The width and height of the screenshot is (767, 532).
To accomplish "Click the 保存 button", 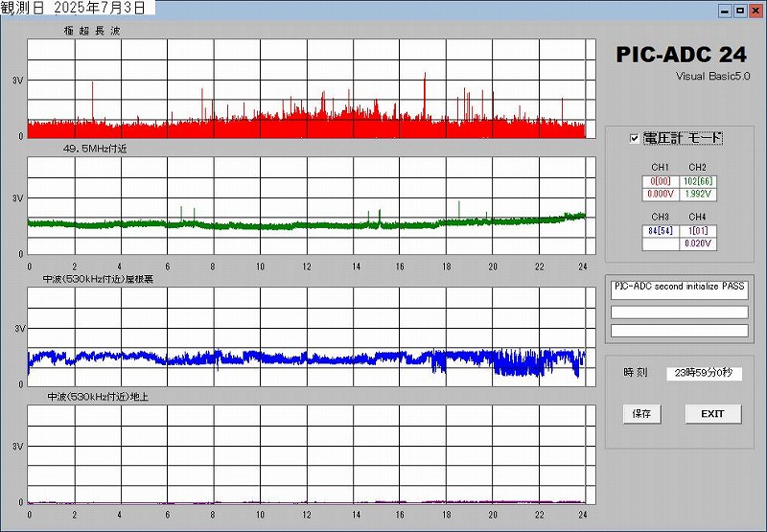I will (x=641, y=414).
